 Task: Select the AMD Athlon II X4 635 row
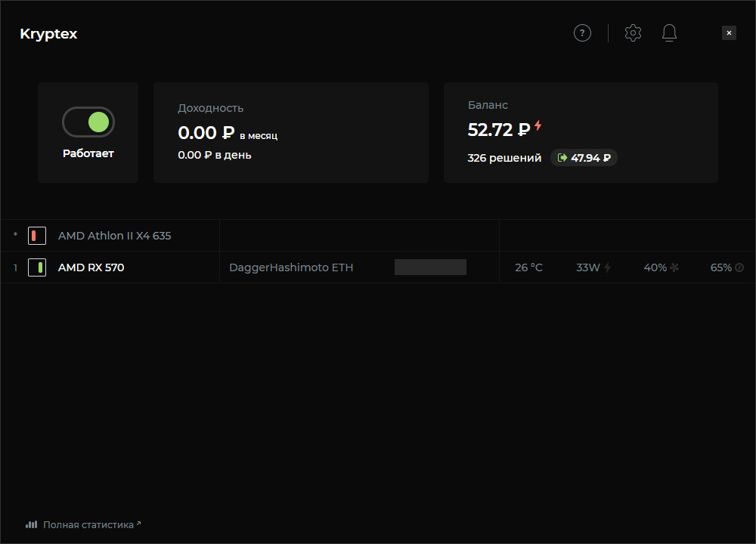114,236
